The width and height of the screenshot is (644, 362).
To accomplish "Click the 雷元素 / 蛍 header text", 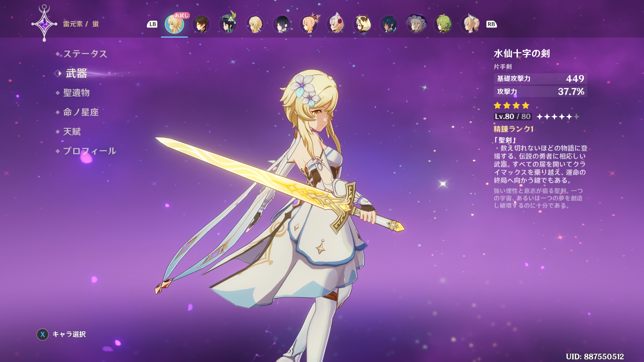I will [x=81, y=24].
